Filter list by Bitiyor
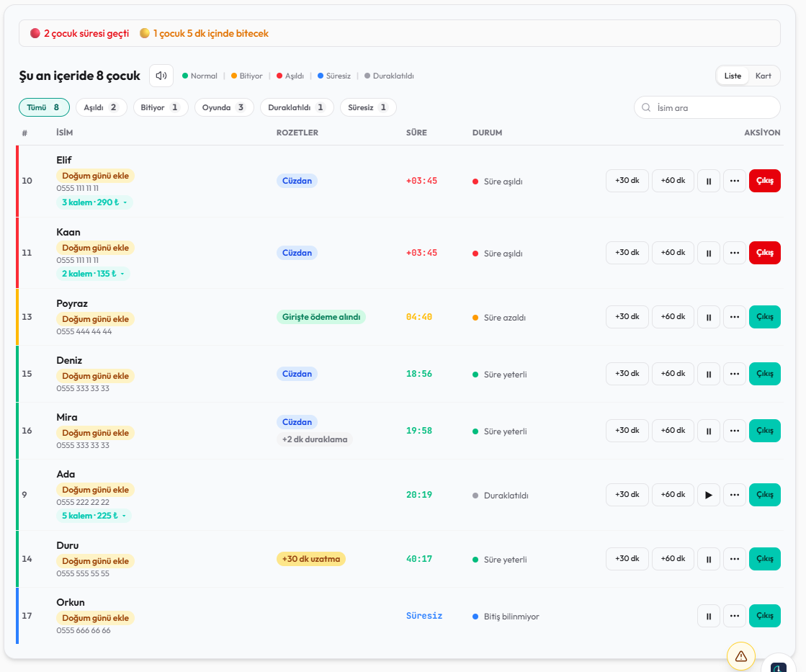Screen dimensions: 806x672 (x=161, y=107)
